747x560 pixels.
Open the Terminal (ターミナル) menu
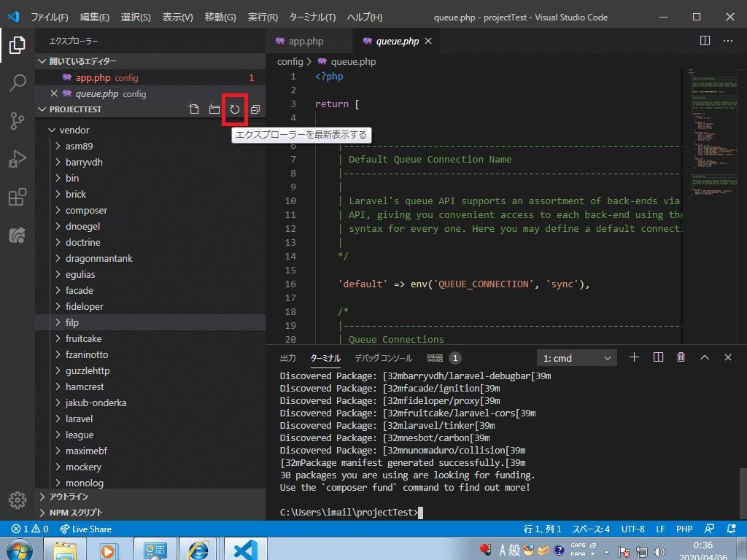tap(312, 17)
